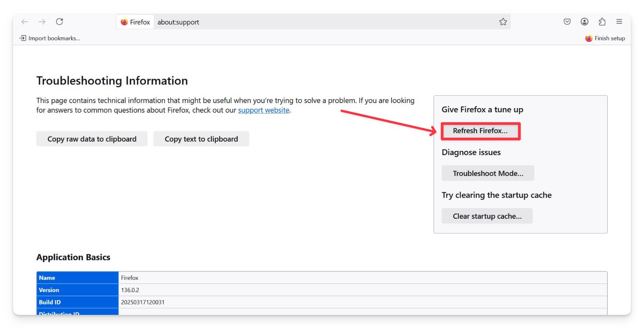Click the Give Firefox a tune up heading

(x=483, y=110)
